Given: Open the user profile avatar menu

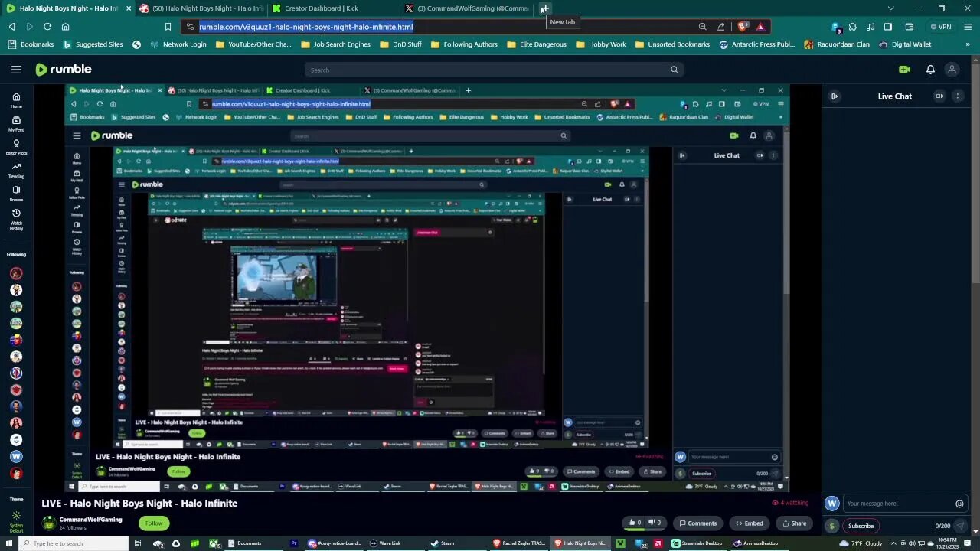Looking at the screenshot, I should [952, 70].
